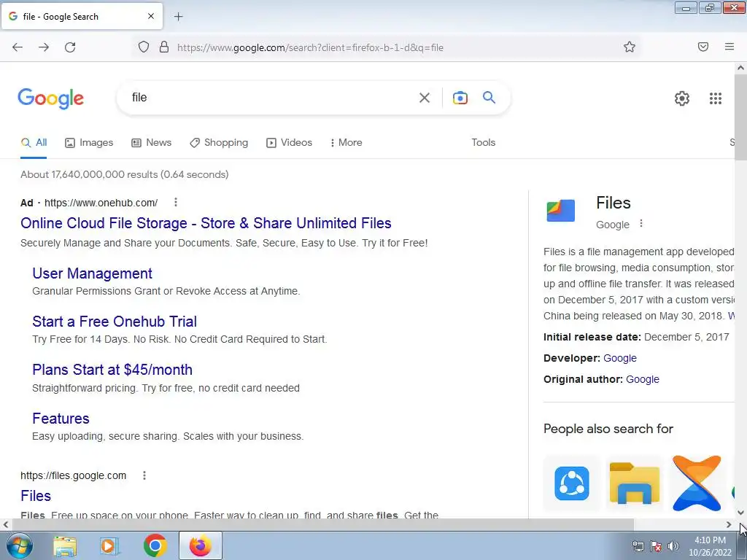Click the horizontal scrollbar left arrow
Viewport: 747px width, 560px height.
pos(6,524)
